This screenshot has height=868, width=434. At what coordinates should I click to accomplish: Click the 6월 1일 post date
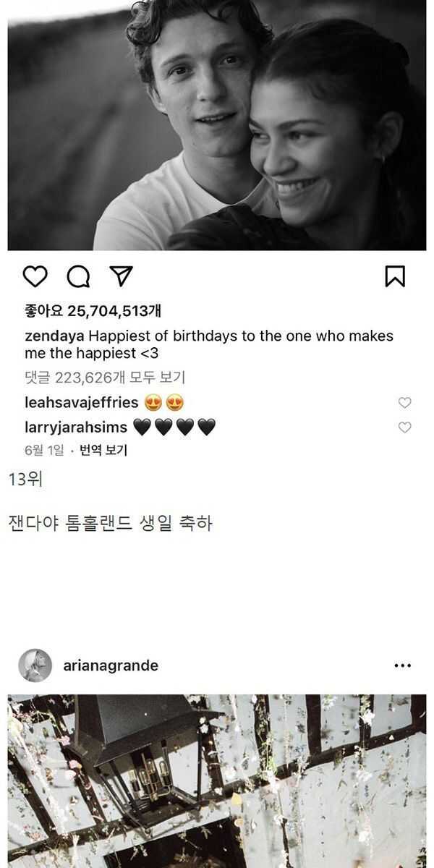click(44, 450)
